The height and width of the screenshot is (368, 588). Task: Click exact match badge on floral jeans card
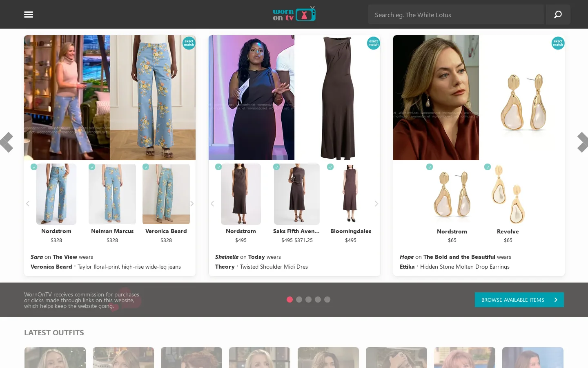[189, 43]
